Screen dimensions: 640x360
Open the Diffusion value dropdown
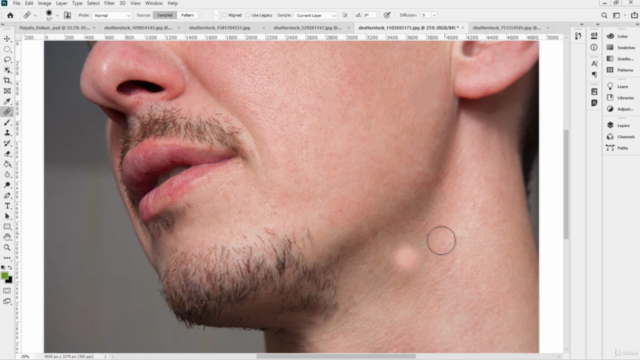pyautogui.click(x=434, y=15)
